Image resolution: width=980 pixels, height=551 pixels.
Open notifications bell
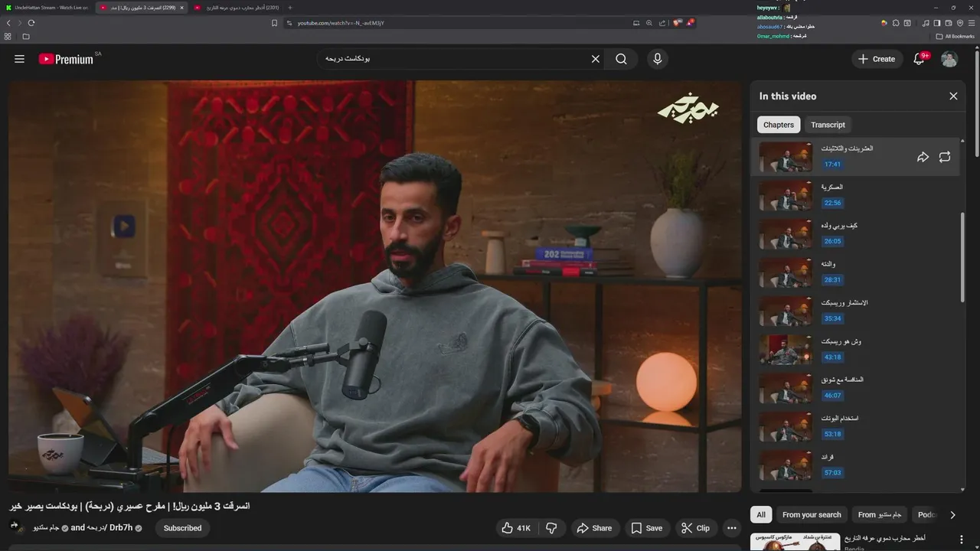pos(919,59)
